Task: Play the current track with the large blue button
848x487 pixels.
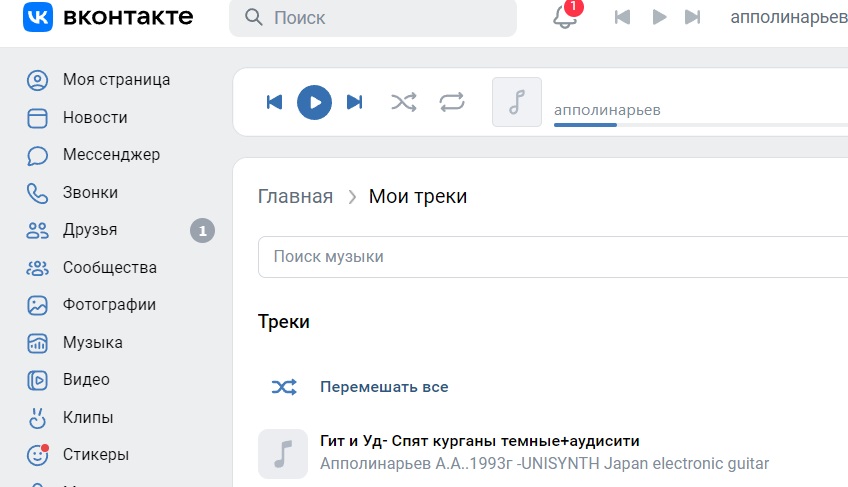Action: (x=314, y=102)
